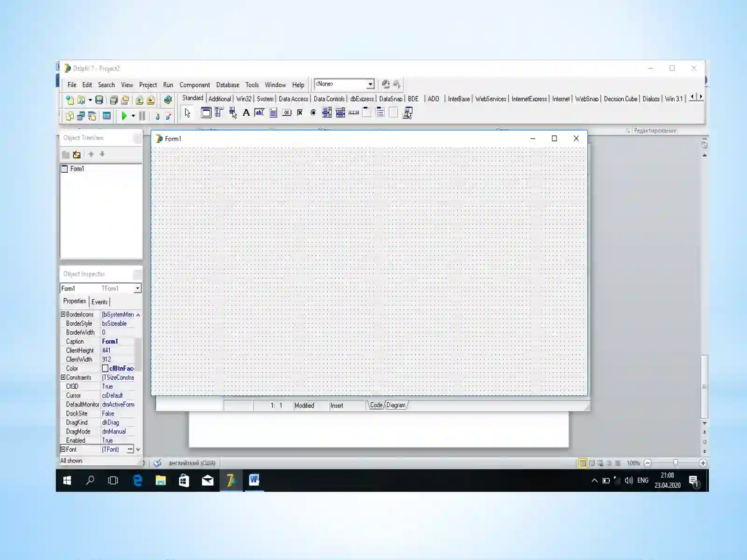
Task: Select the Button (OK) component
Action: tap(287, 112)
